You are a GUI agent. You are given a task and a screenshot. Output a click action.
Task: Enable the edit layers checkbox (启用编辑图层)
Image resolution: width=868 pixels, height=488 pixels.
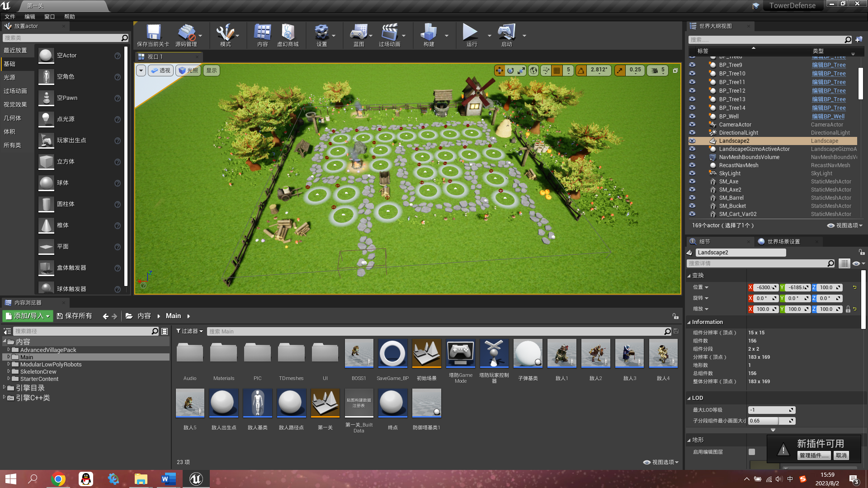pyautogui.click(x=752, y=452)
